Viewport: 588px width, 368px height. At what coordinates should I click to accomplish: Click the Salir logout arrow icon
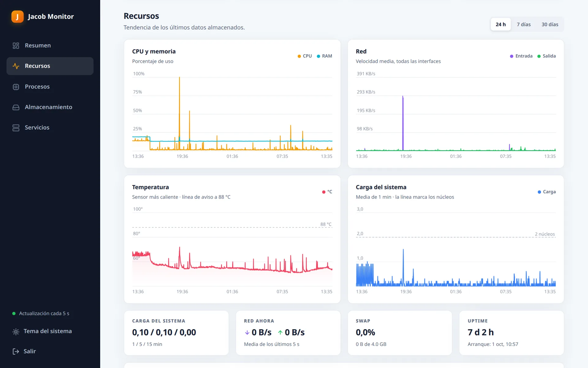16,351
